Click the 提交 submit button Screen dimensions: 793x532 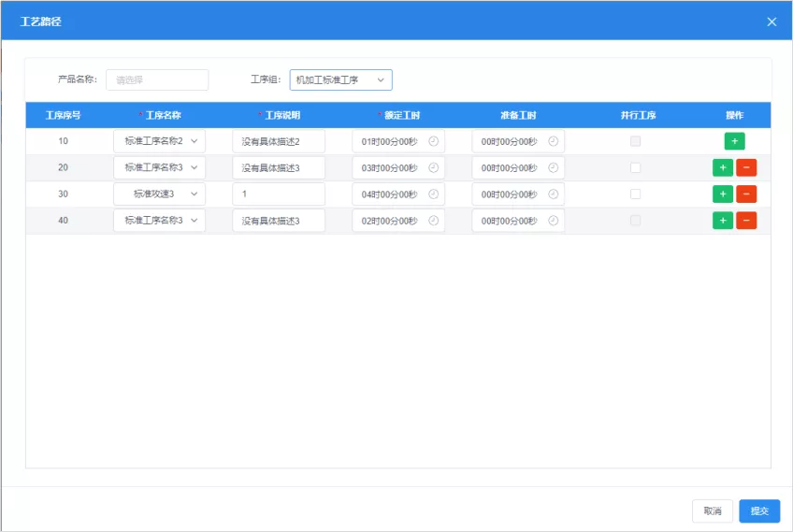(759, 510)
